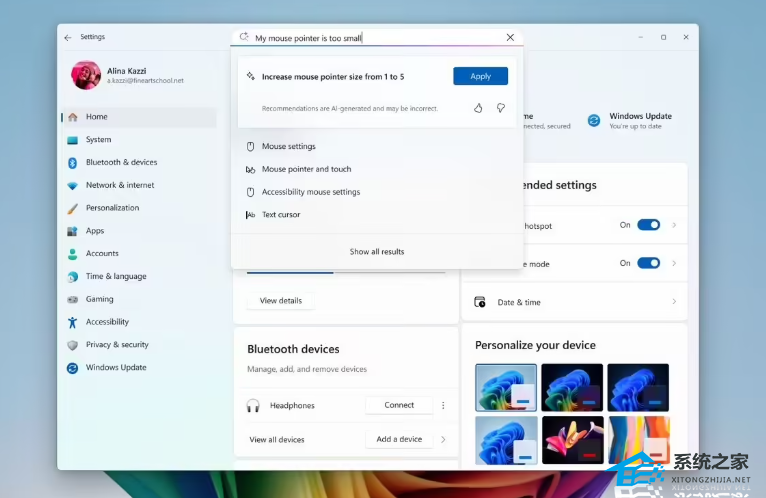
Task: Expand the Date & time settings chevron
Action: point(674,302)
